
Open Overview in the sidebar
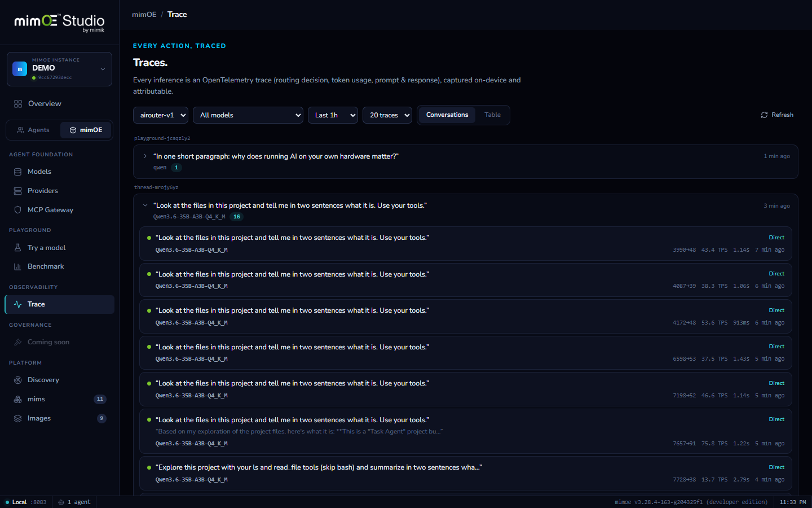pyautogui.click(x=59, y=104)
